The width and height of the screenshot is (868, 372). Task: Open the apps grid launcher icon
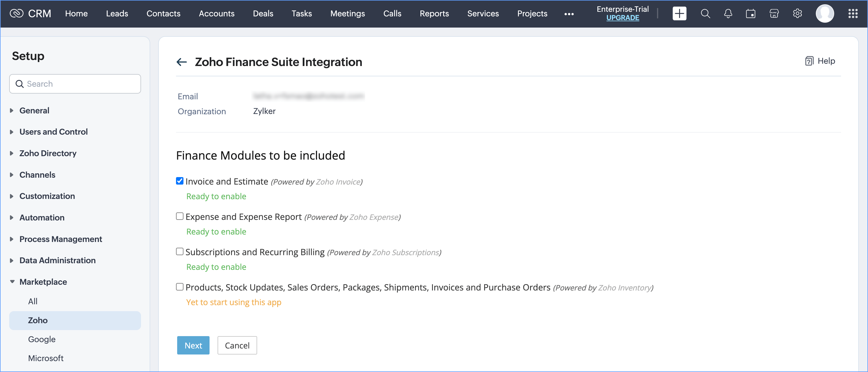pos(853,13)
